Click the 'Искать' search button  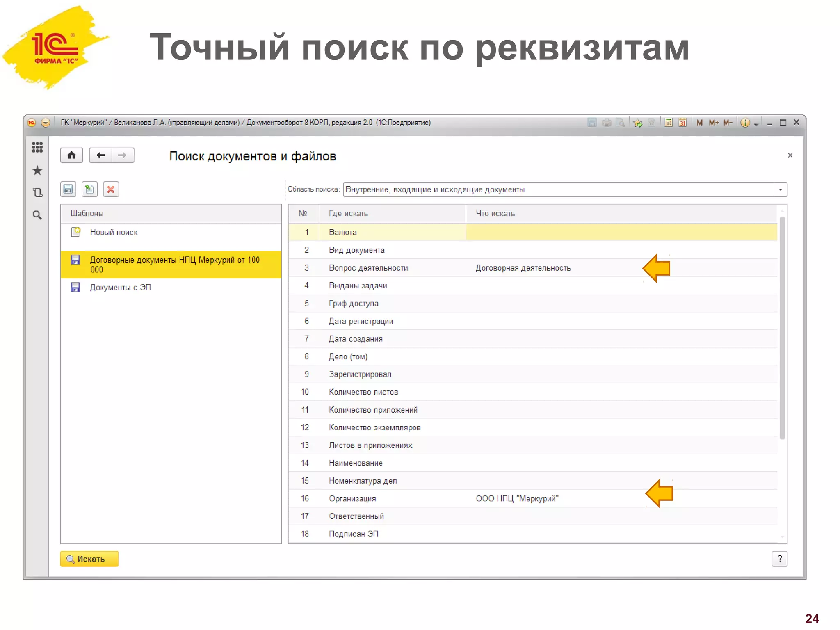click(89, 559)
